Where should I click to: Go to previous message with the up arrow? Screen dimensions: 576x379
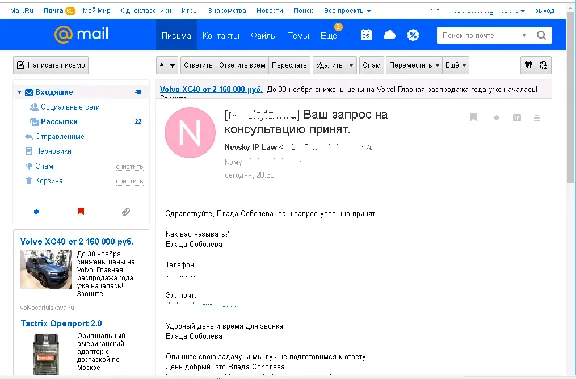pos(162,65)
